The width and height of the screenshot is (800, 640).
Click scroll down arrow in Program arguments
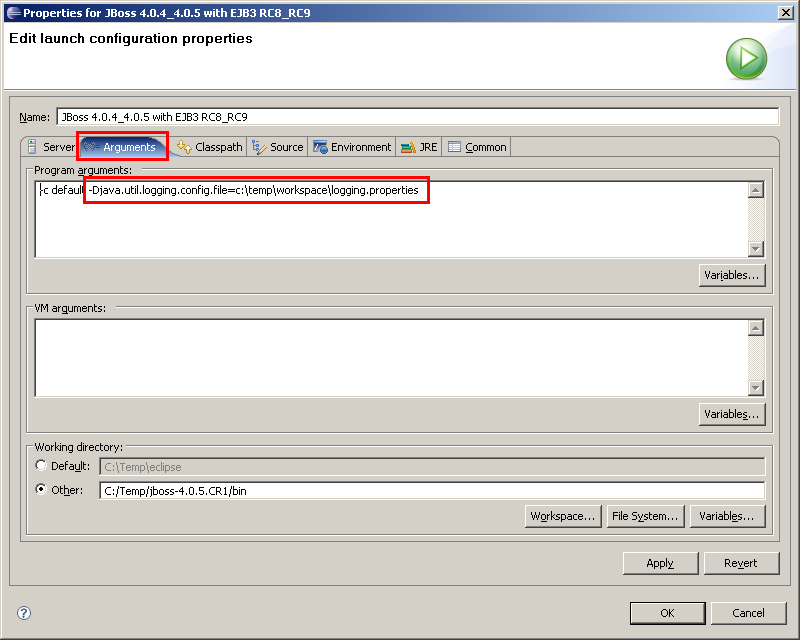pyautogui.click(x=756, y=249)
